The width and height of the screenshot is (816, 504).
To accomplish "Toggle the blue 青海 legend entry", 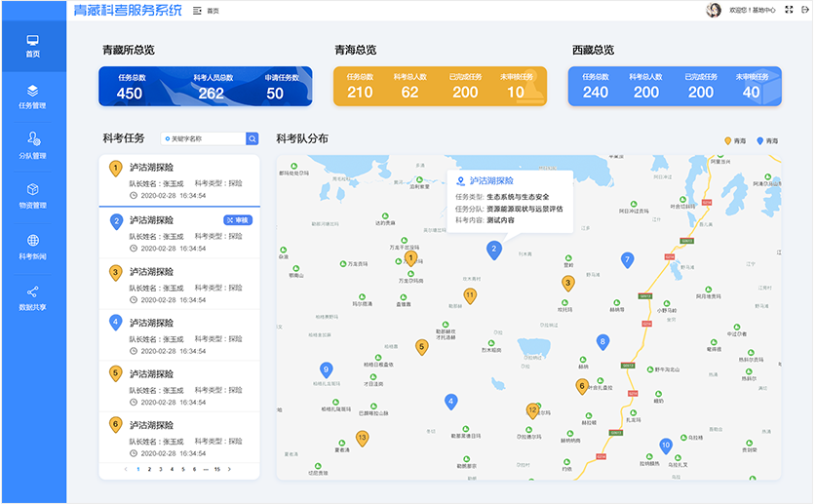I will coord(767,141).
